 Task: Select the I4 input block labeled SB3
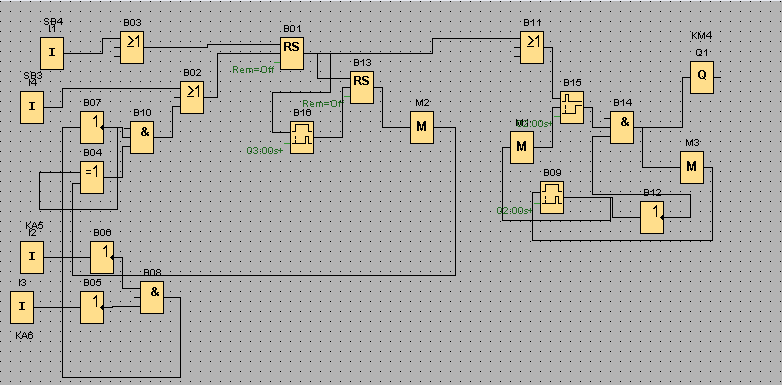[x=32, y=107]
